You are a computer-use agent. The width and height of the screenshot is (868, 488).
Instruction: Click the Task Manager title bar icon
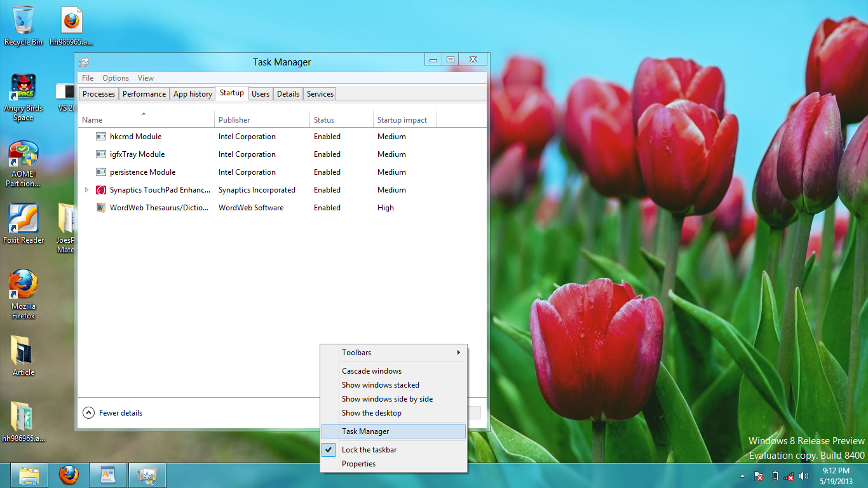[x=84, y=62]
